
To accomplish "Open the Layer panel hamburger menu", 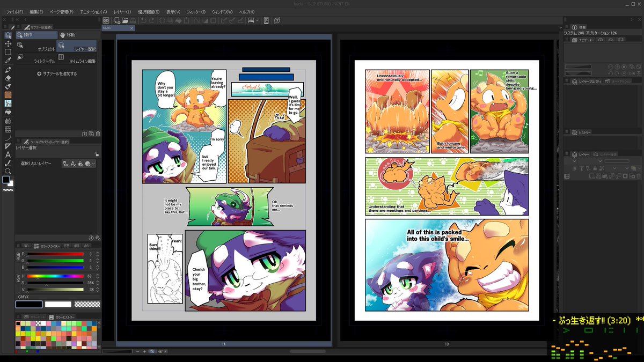I will [x=567, y=154].
